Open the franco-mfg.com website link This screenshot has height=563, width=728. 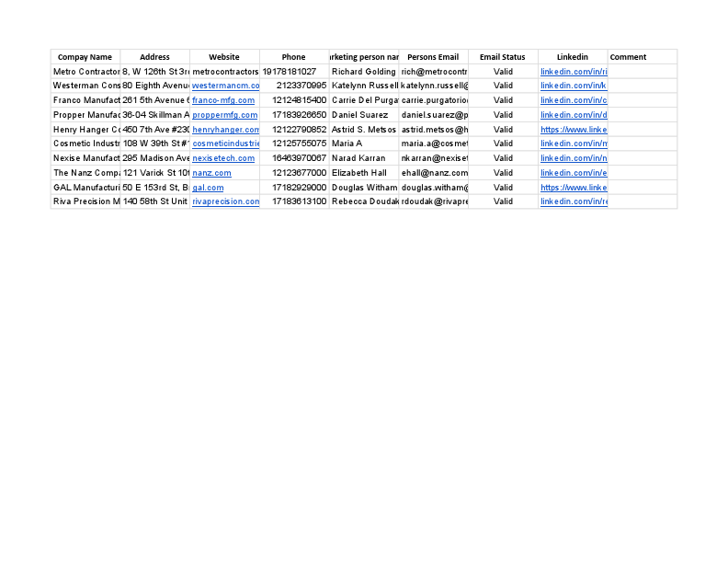tap(223, 100)
